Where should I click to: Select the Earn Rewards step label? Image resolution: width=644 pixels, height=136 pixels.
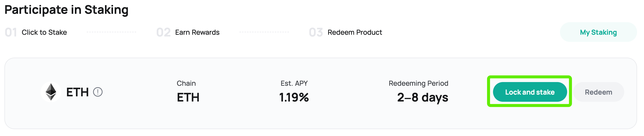tap(197, 32)
